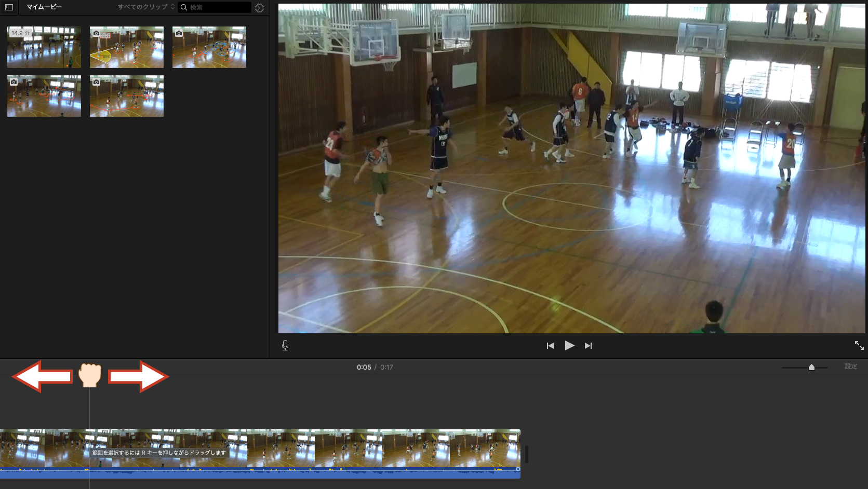Viewport: 868px width, 489px height.
Task: Click the microphone voiceover record icon
Action: point(285,345)
